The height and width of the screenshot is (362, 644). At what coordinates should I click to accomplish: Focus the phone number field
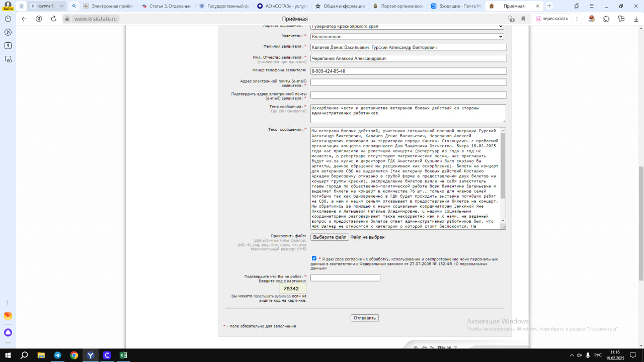coord(409,71)
